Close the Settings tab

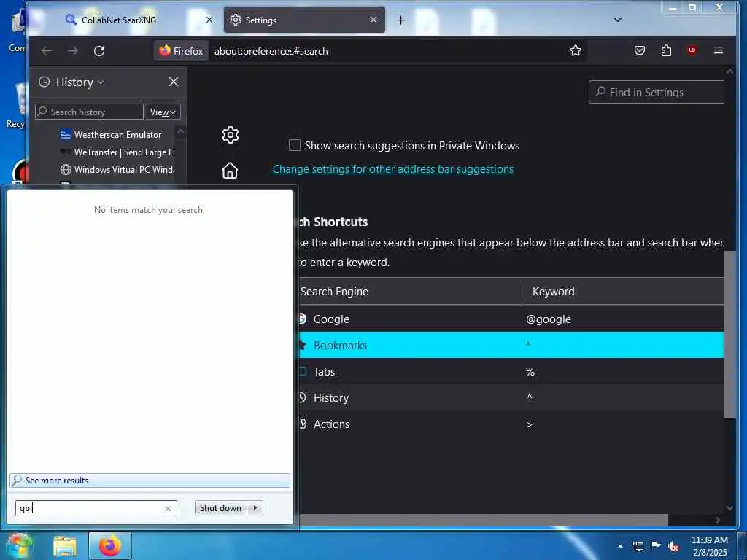point(373,20)
